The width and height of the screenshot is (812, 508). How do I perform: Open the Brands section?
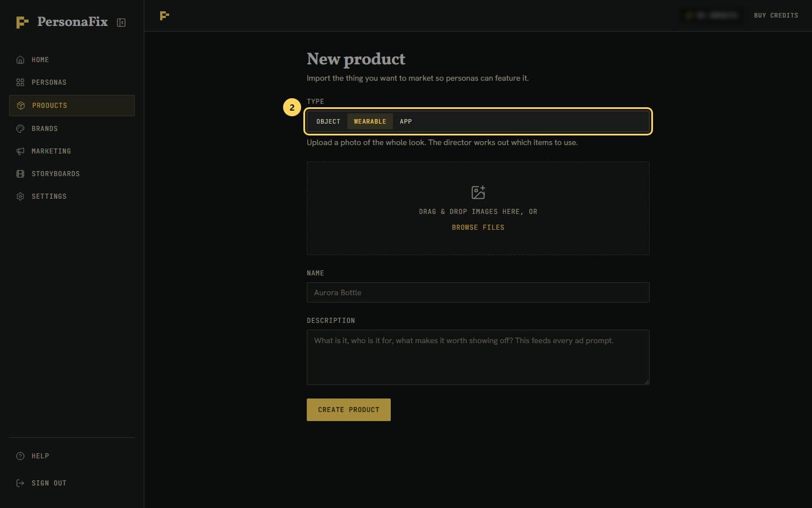[72, 129]
